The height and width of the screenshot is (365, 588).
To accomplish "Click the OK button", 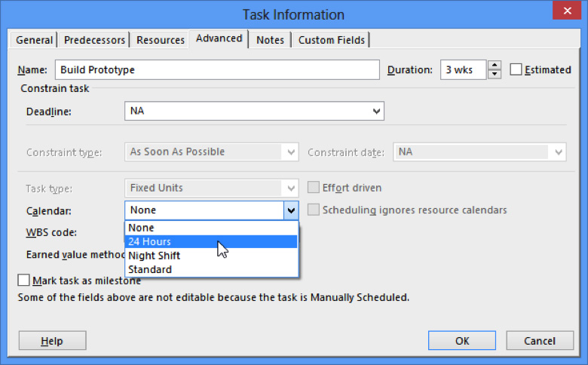I will point(462,341).
